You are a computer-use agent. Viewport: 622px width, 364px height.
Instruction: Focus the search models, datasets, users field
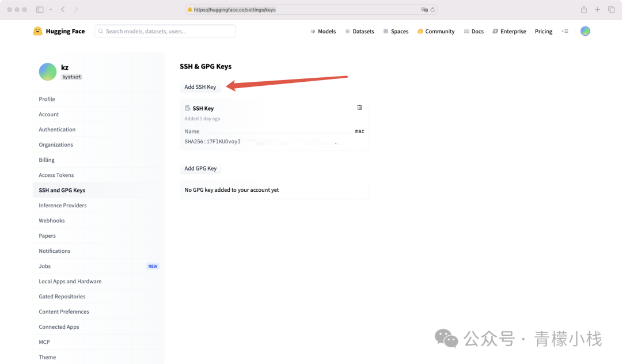[x=167, y=31]
